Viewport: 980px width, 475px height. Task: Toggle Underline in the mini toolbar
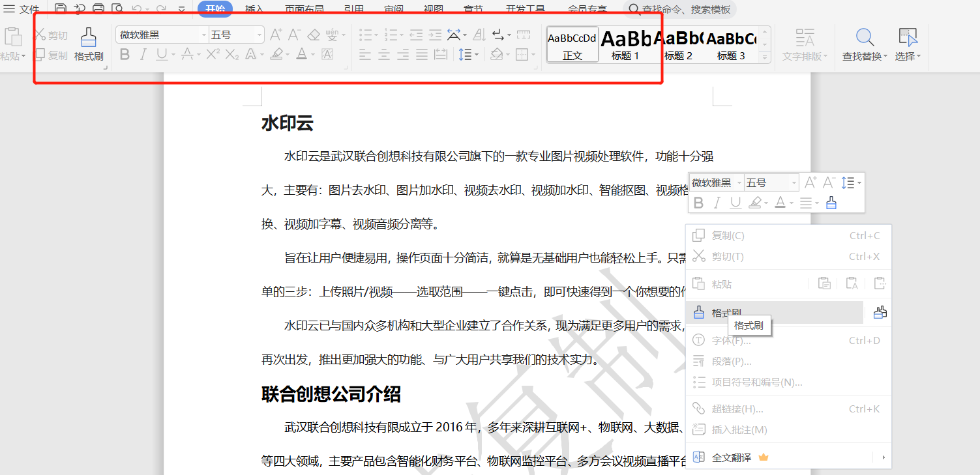pyautogui.click(x=735, y=203)
